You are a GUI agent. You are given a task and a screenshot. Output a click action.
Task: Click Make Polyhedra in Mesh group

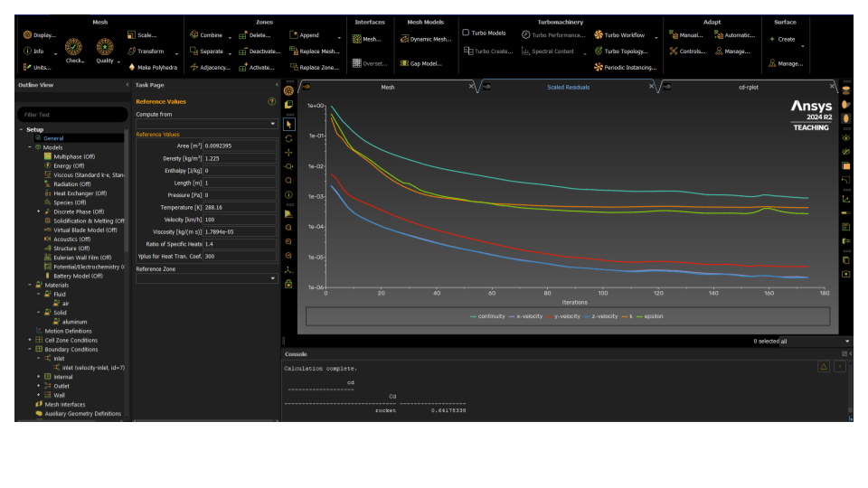coord(157,67)
